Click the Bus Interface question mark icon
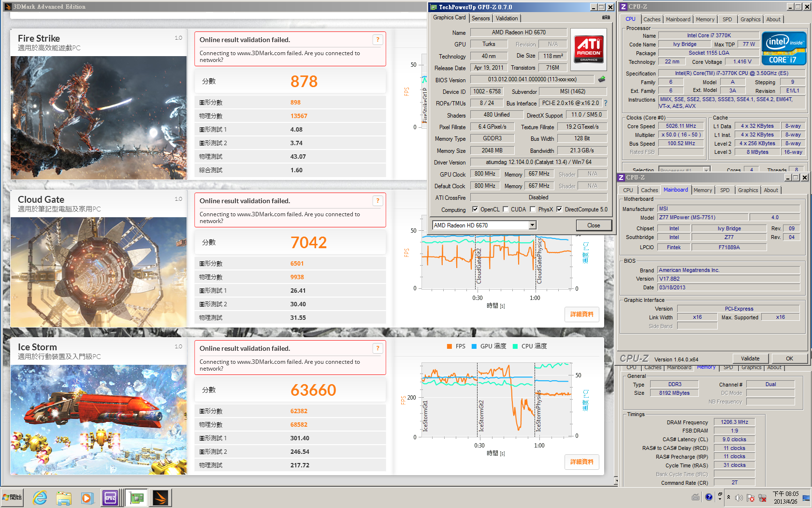Screen dimensions: 812x508 click(x=606, y=103)
